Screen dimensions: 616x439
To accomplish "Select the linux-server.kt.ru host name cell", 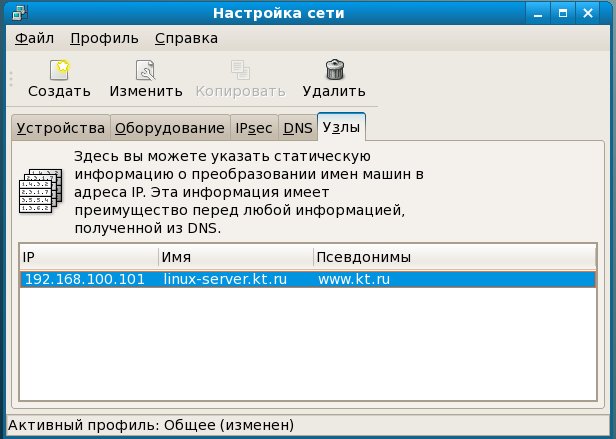I will point(225,279).
